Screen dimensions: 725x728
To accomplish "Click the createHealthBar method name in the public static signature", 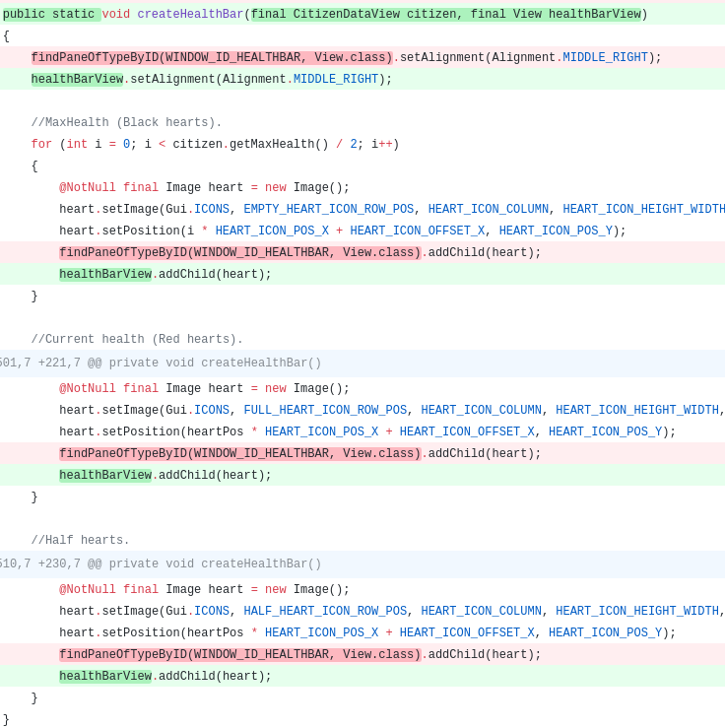I will 190,14.
